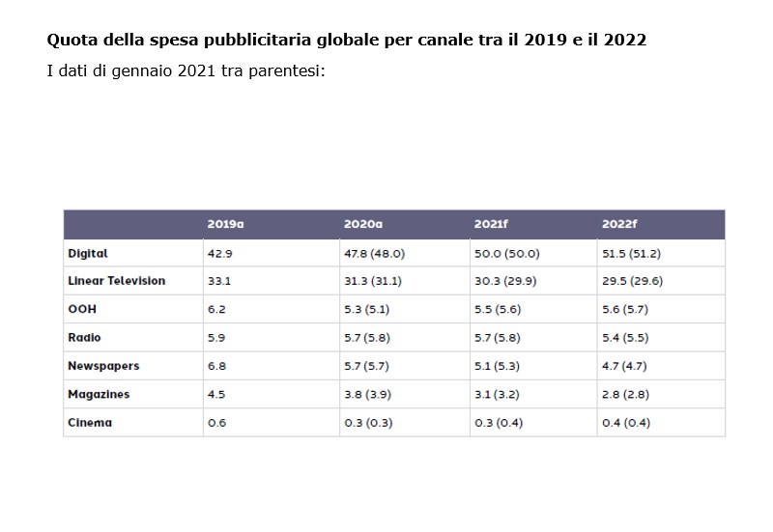Image resolution: width=773 pixels, height=532 pixels.
Task: Select Linear Television 2020a cell 31.3 (31.1)
Action: 374,281
